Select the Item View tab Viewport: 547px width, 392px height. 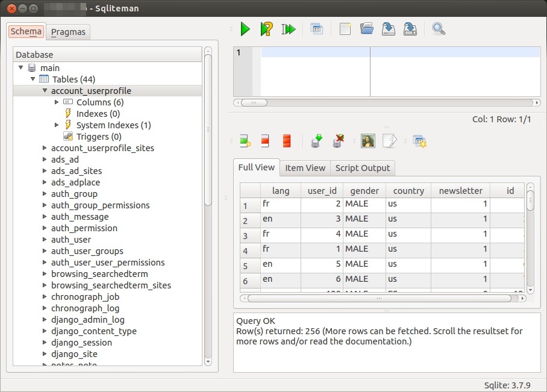pyautogui.click(x=305, y=168)
